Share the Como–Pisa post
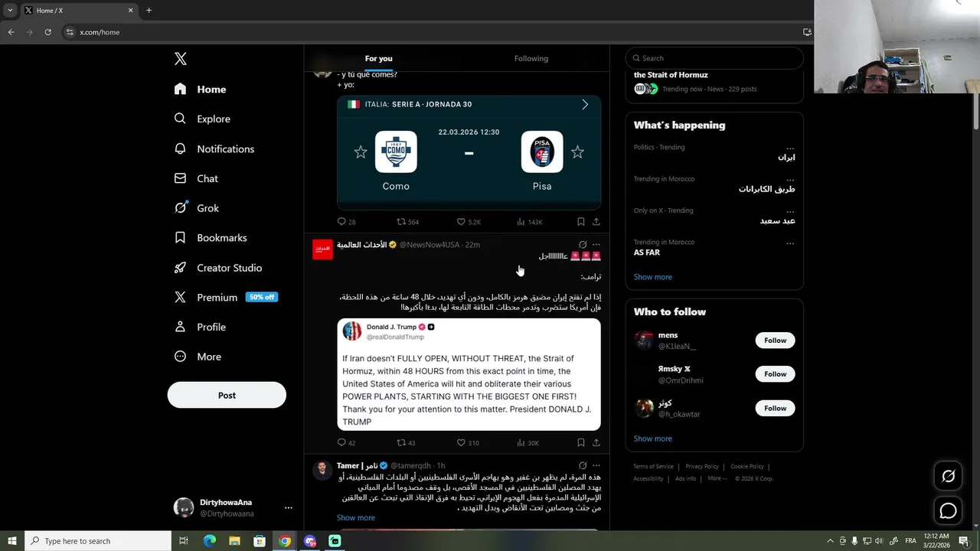Image resolution: width=980 pixels, height=551 pixels. 596,222
